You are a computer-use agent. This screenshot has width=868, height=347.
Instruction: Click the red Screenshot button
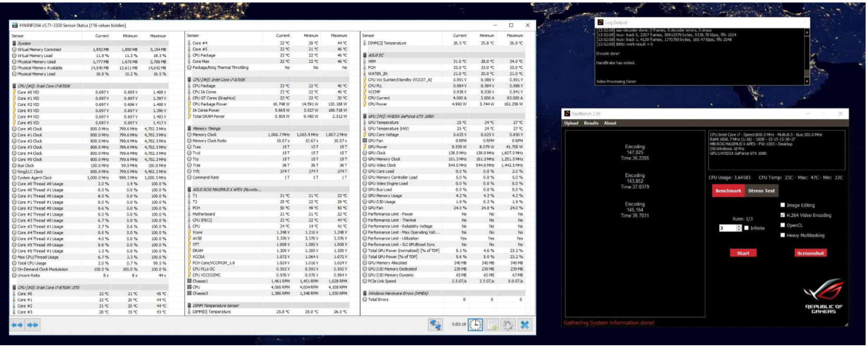coord(810,253)
